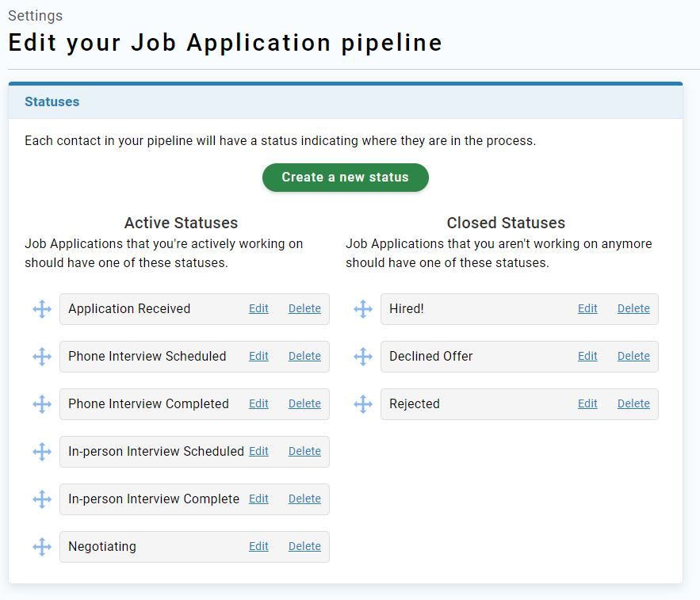Open the Settings breadcrumb link
Screen dimensions: 700x600
[35, 16]
